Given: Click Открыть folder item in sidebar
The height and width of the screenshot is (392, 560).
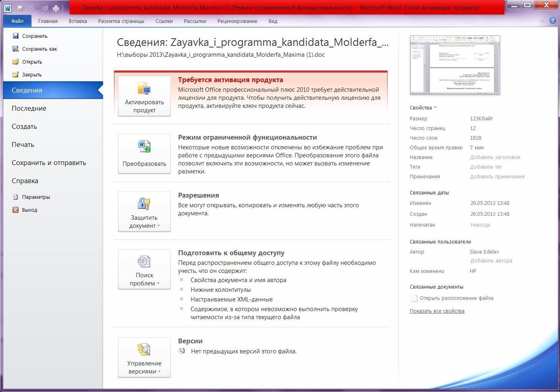Looking at the screenshot, I should [x=27, y=62].
